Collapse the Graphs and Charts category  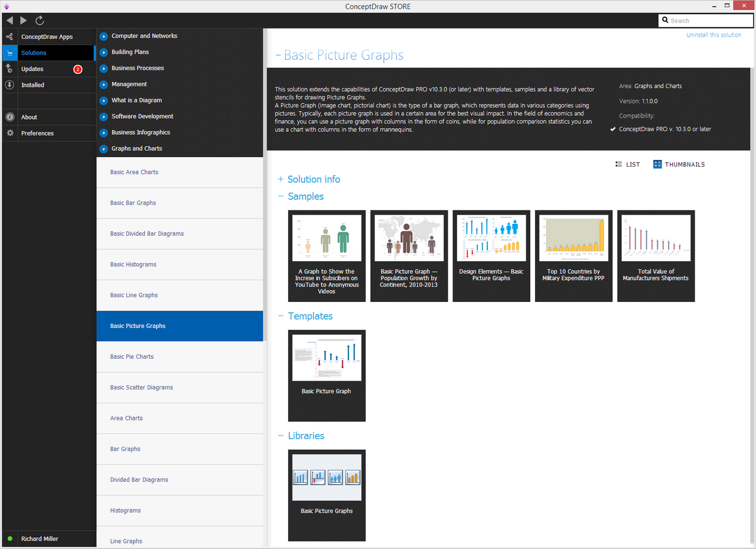click(x=103, y=149)
